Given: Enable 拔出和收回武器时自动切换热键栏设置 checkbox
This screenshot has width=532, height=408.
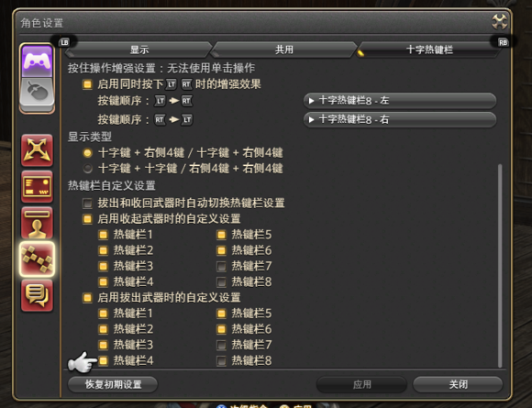Looking at the screenshot, I should [x=87, y=204].
